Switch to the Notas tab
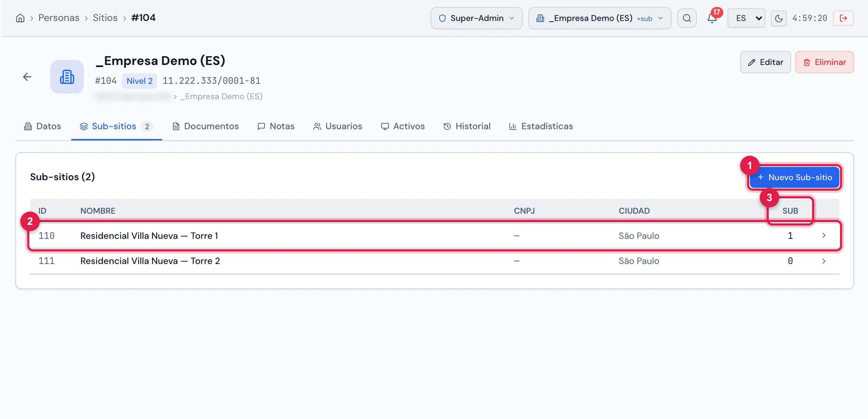 pos(276,126)
